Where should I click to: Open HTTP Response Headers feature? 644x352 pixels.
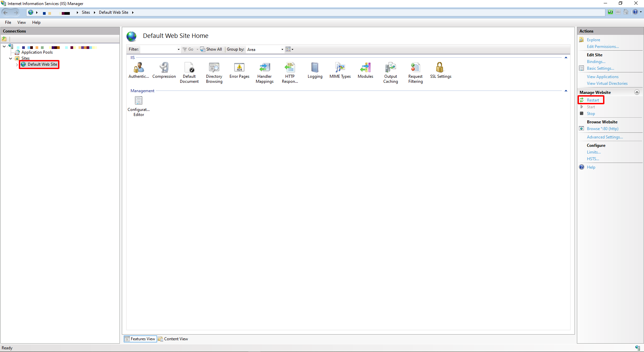pos(290,73)
